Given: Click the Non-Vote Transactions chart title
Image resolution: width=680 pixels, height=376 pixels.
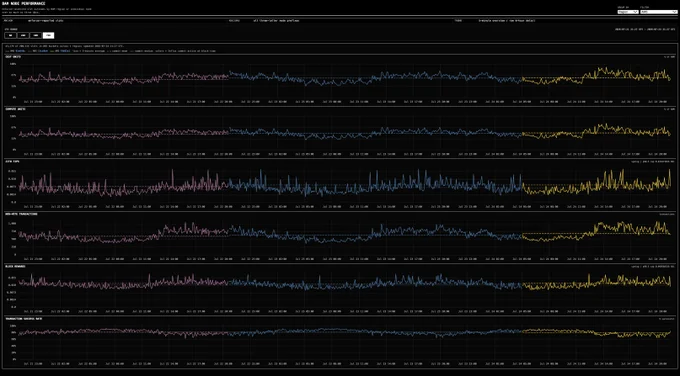Looking at the screenshot, I should (x=21, y=214).
